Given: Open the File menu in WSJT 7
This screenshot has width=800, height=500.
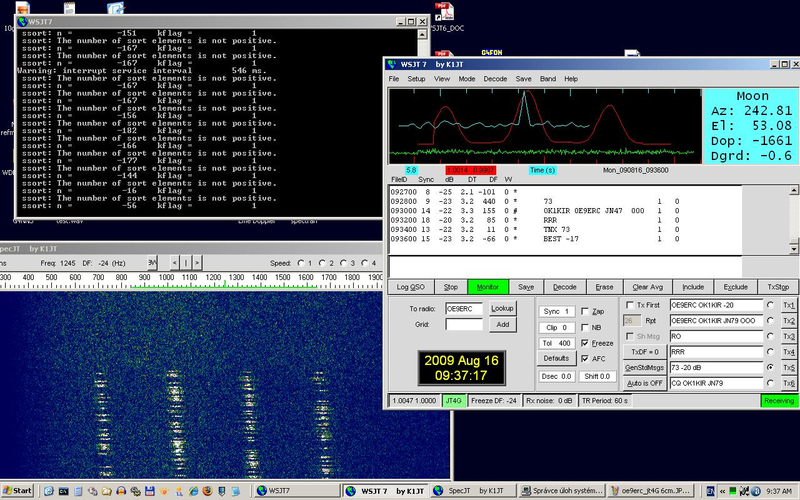Looking at the screenshot, I should click(x=394, y=79).
